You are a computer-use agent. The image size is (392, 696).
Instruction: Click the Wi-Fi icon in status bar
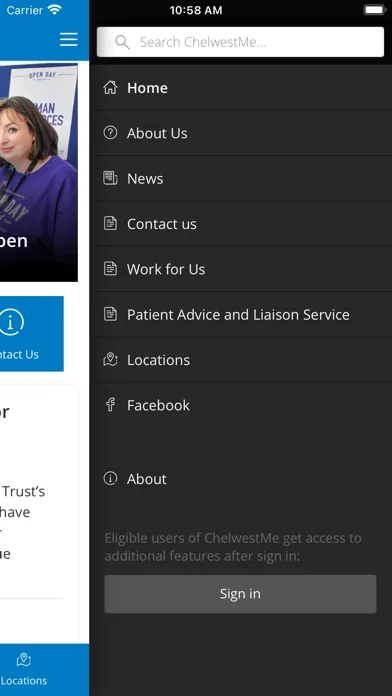(55, 10)
